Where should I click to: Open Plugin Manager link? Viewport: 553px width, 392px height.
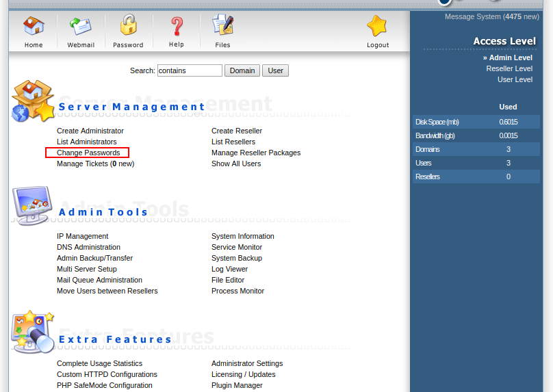pyautogui.click(x=237, y=385)
